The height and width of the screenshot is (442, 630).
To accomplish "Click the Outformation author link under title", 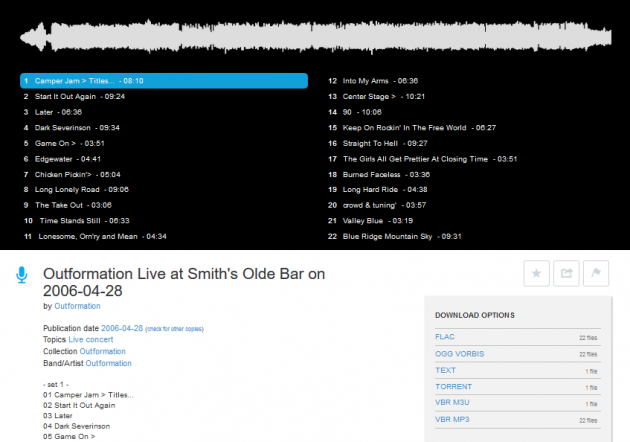I will tap(77, 306).
